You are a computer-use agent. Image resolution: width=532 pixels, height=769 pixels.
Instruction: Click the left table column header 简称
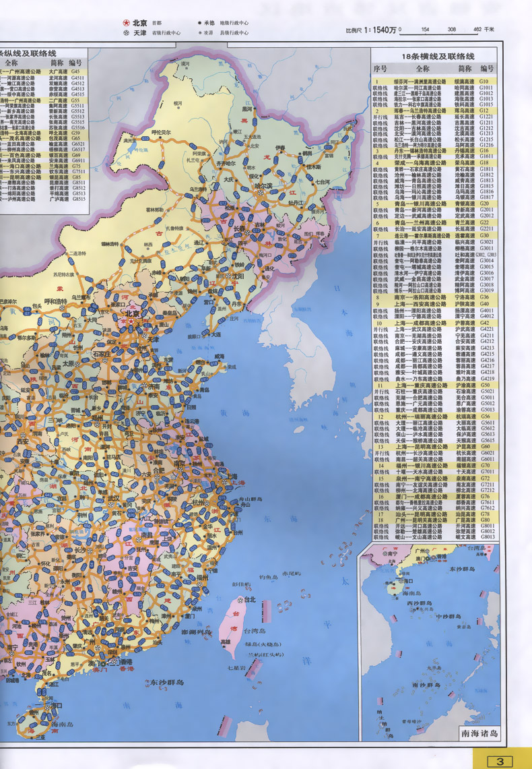click(57, 63)
